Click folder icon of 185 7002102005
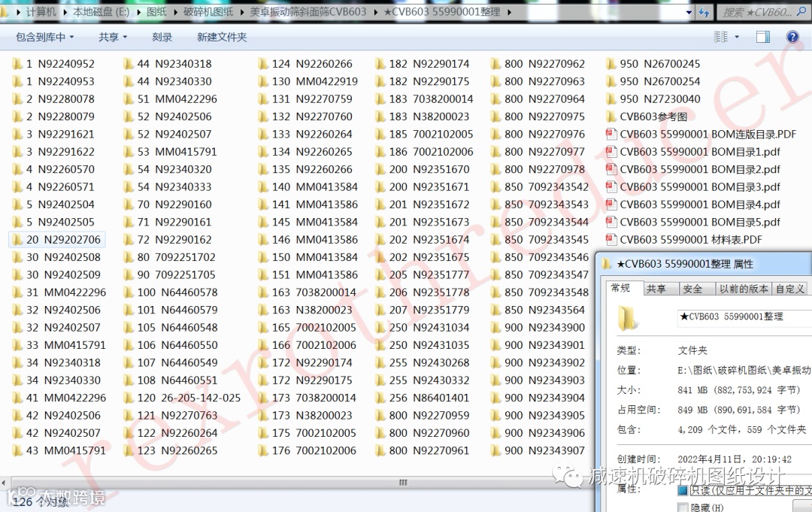This screenshot has width=812, height=512. click(380, 134)
